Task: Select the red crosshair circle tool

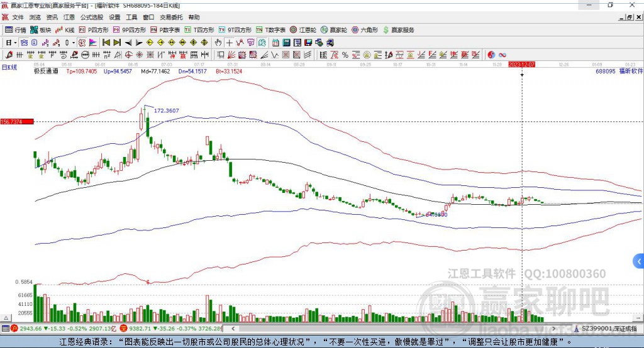Action: [x=128, y=55]
